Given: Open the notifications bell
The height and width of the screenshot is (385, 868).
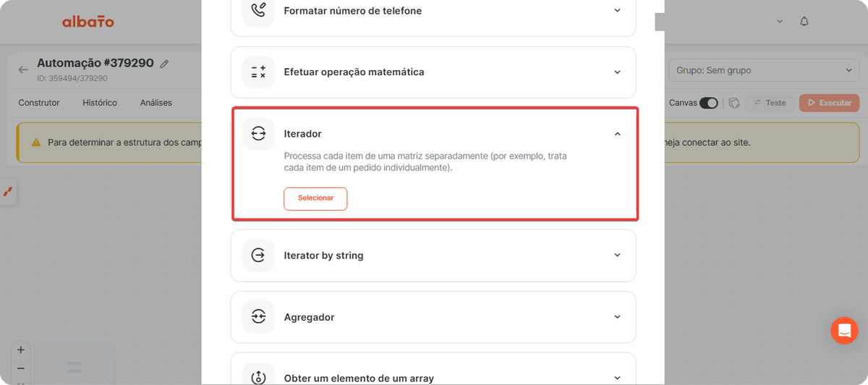Looking at the screenshot, I should click(804, 22).
